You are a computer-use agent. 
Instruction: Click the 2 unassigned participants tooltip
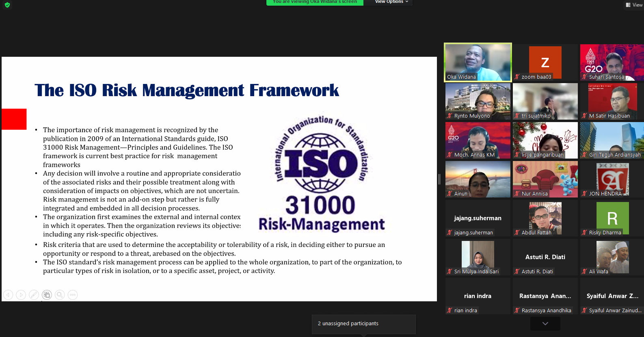pyautogui.click(x=364, y=324)
